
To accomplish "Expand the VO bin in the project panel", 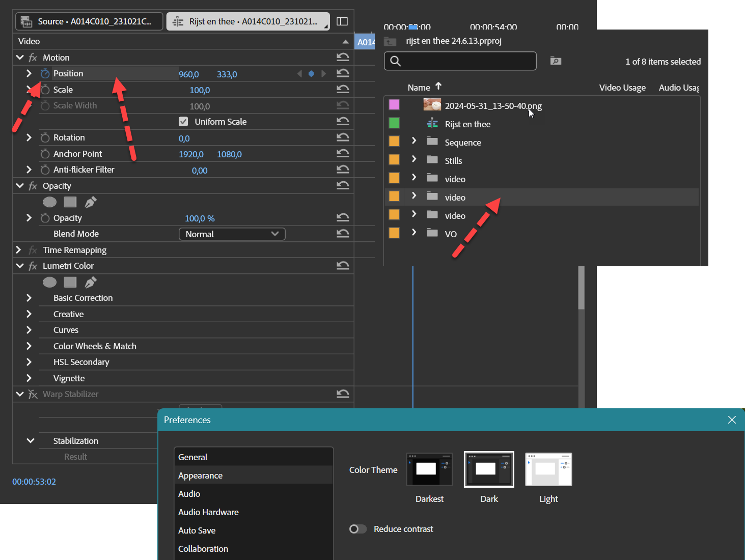I will pos(413,233).
